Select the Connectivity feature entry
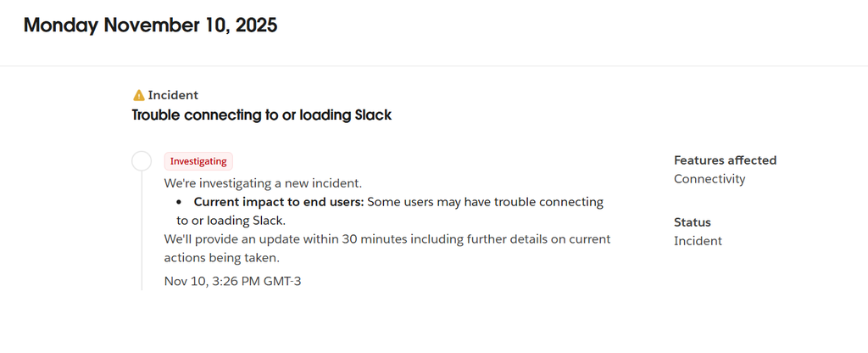 tap(709, 179)
